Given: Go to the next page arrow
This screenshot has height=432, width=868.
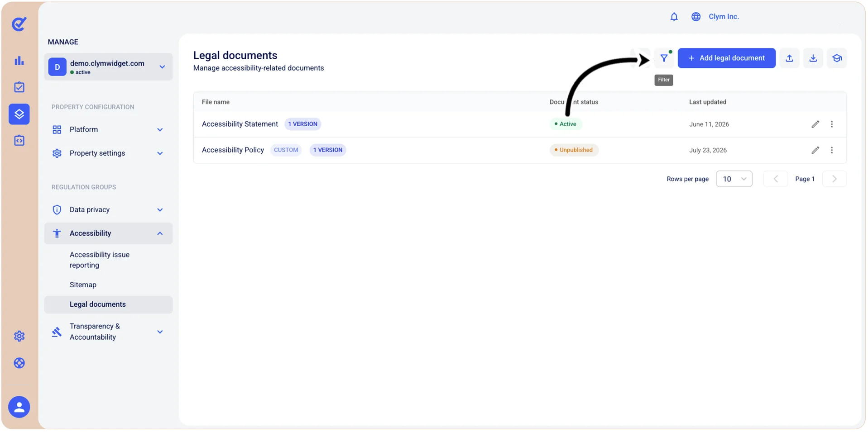Looking at the screenshot, I should [834, 179].
